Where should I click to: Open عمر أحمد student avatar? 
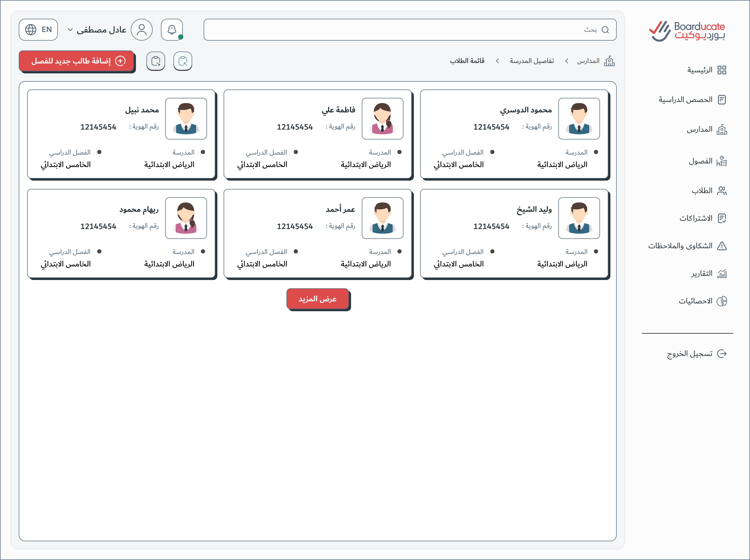382,218
